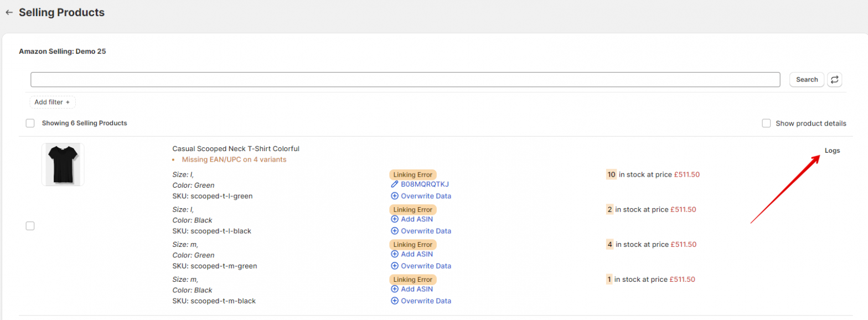Click Add ASIN plus icon for scooped-t-l-black
Screen dimensions: 868x320
click(395, 219)
